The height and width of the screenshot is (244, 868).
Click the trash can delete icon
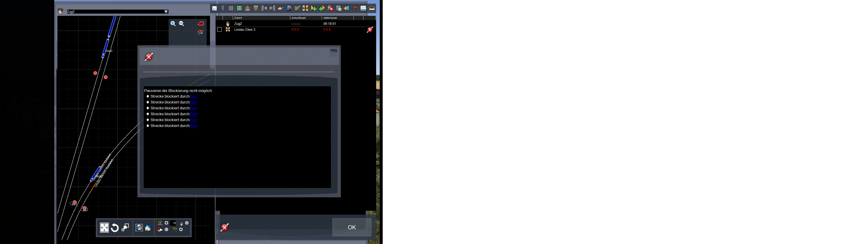(x=223, y=8)
